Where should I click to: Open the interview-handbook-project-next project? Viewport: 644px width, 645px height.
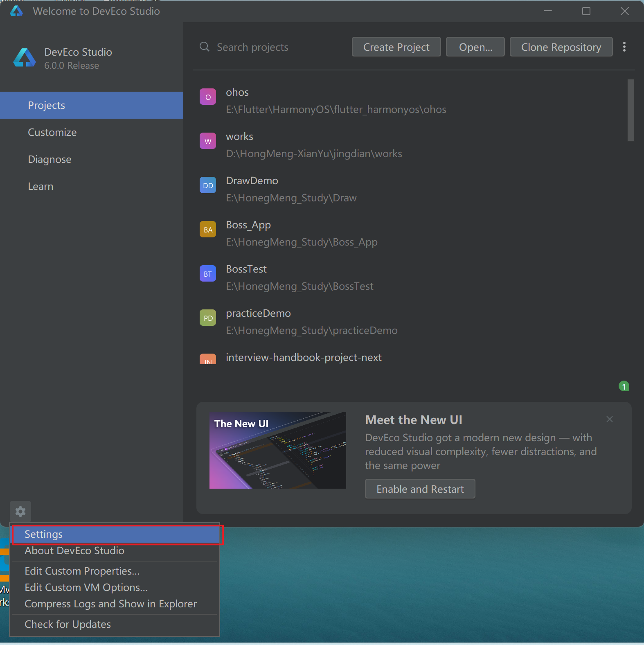pos(304,357)
